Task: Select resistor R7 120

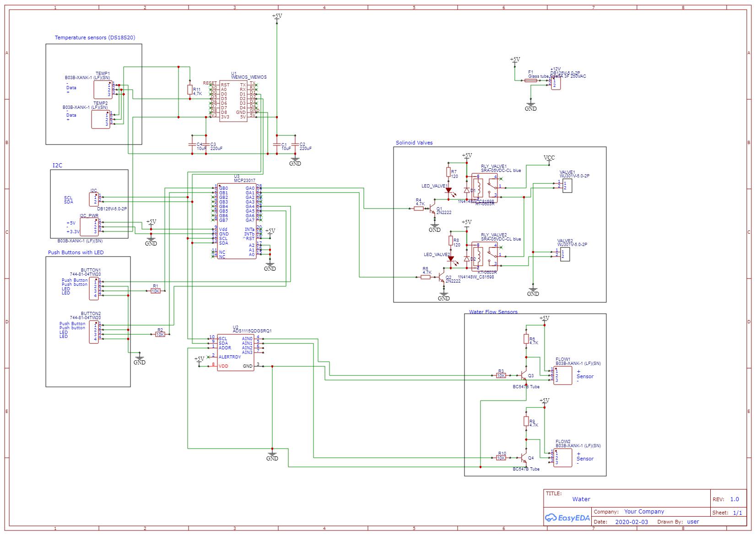Action: click(448, 172)
